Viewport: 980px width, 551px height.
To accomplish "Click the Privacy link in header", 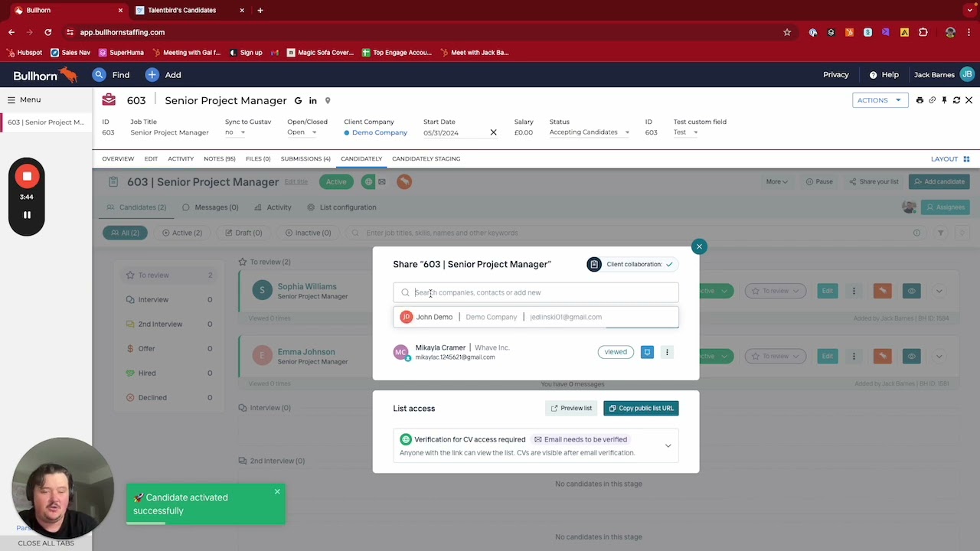I will coord(836,75).
